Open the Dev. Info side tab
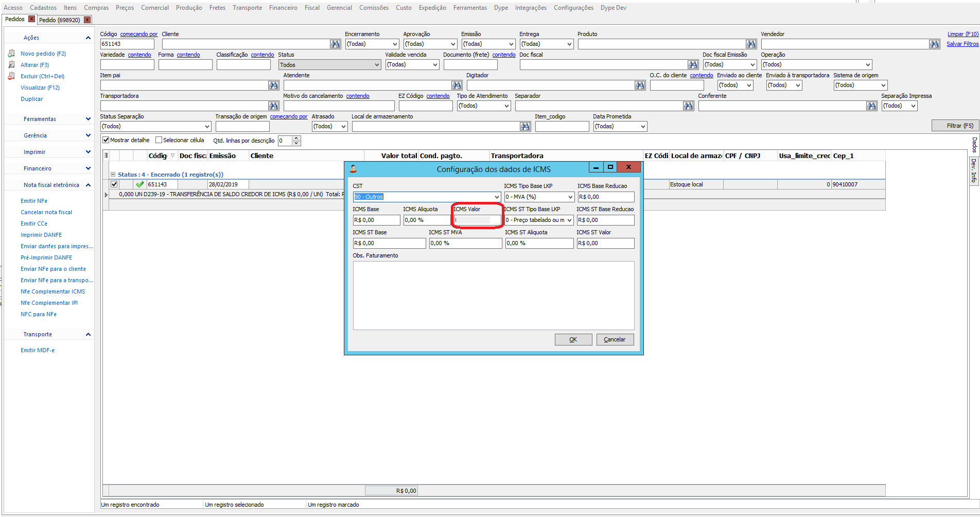The image size is (980, 517). click(974, 170)
